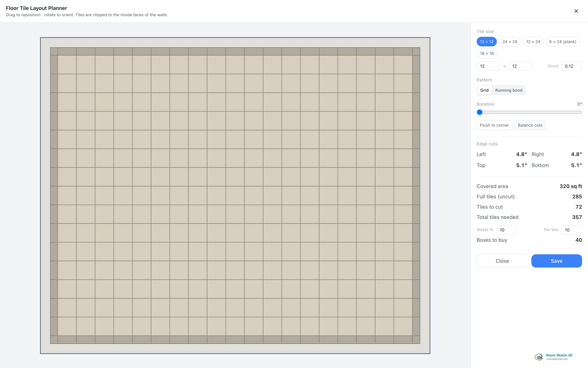Choose the 18 × 18 tile size
The image size is (588, 368).
pyautogui.click(x=487, y=54)
